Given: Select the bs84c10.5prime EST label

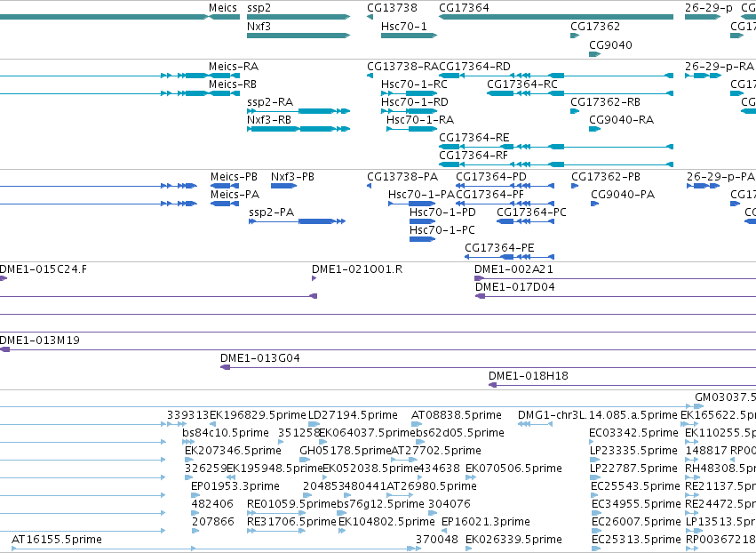Looking at the screenshot, I should [x=226, y=433].
